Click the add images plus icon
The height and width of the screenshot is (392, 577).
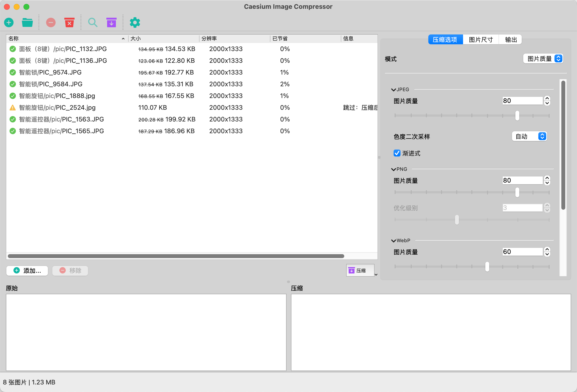tap(9, 22)
